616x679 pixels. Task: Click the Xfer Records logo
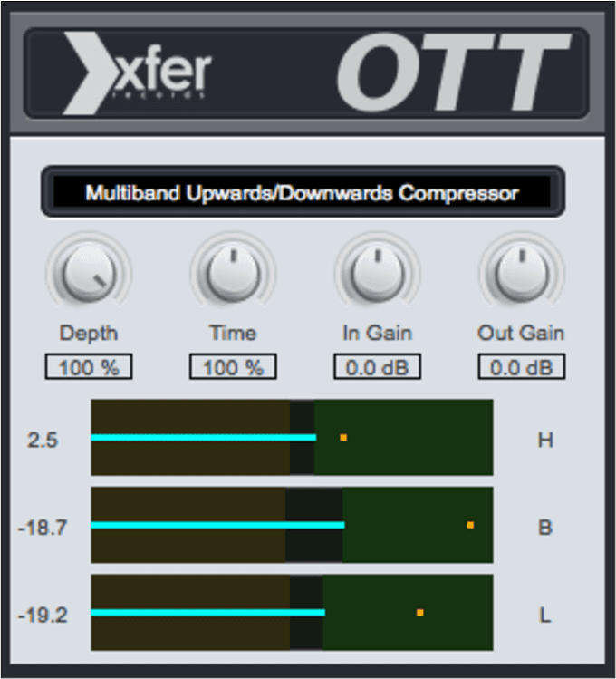pos(137,73)
